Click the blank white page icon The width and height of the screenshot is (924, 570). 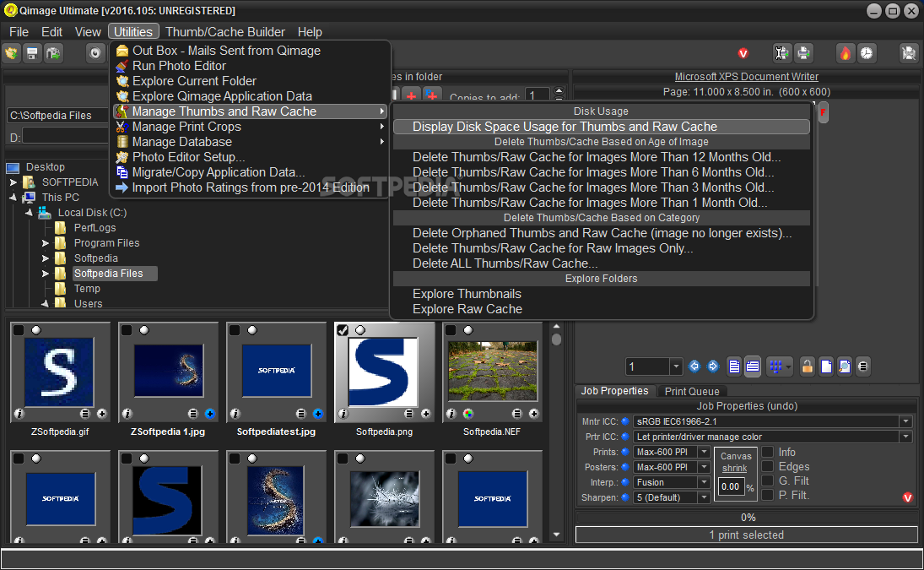[x=826, y=366]
